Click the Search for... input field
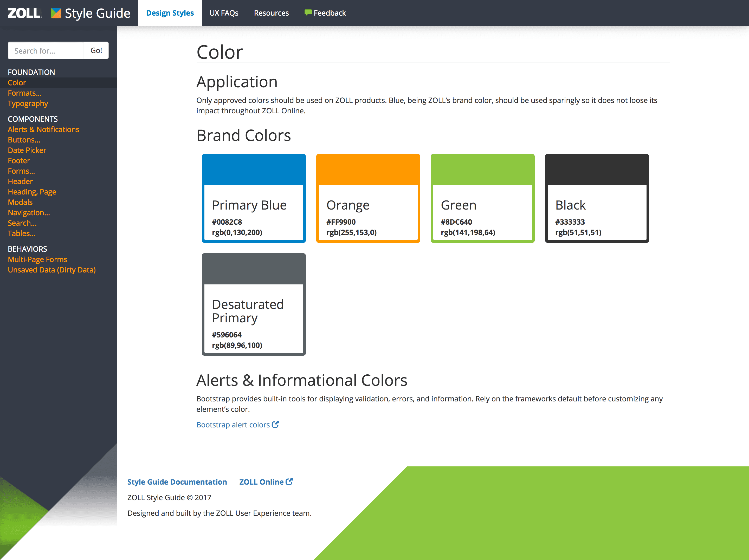This screenshot has width=749, height=560. coord(46,50)
